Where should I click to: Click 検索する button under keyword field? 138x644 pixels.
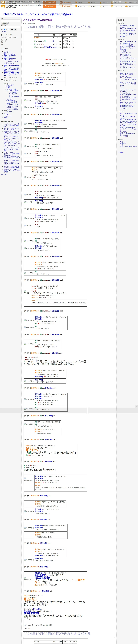click(5, 23)
